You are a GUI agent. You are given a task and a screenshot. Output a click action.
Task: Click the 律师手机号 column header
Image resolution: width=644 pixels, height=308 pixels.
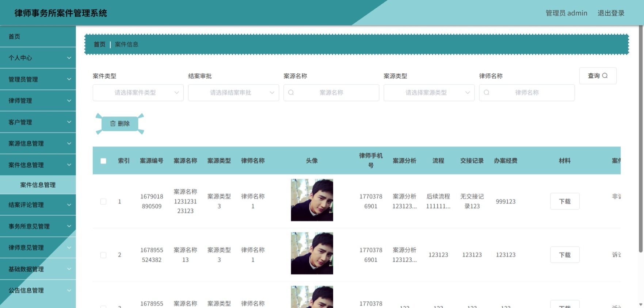pos(371,161)
